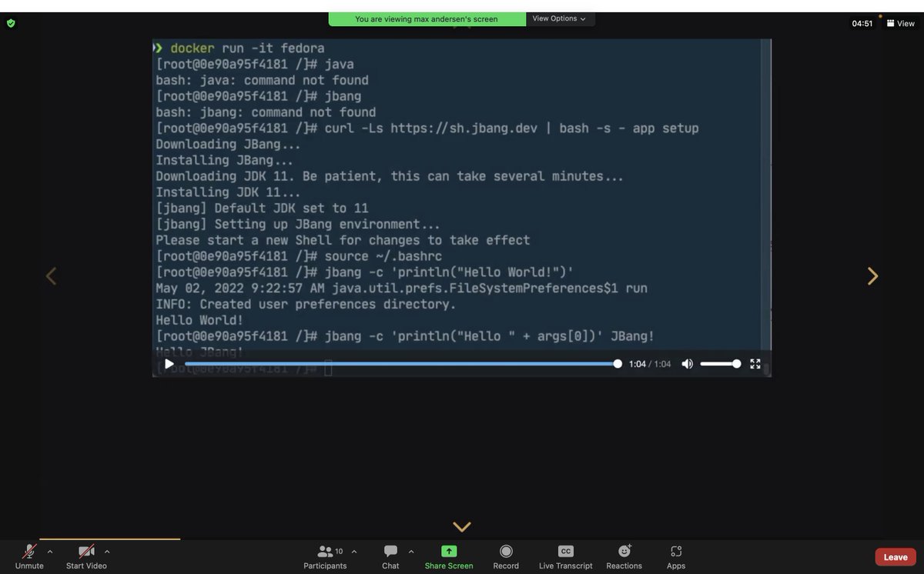
Task: Open video options chevron next to Start Video
Action: click(107, 551)
